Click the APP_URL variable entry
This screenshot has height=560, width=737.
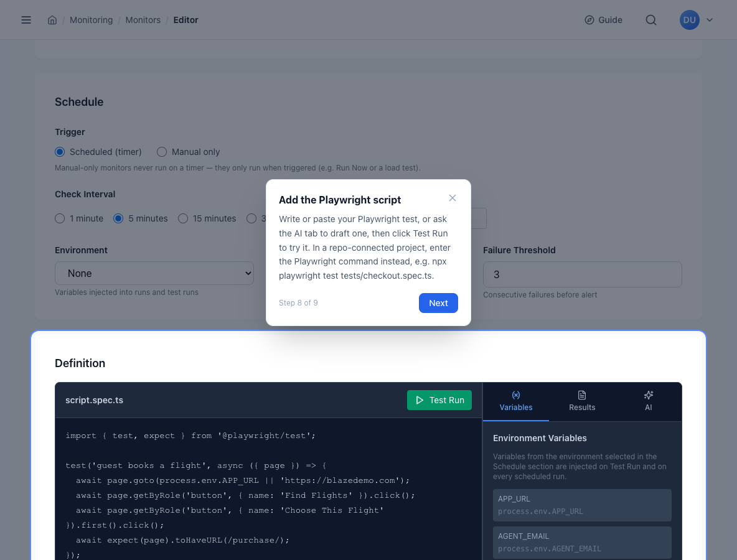click(582, 505)
